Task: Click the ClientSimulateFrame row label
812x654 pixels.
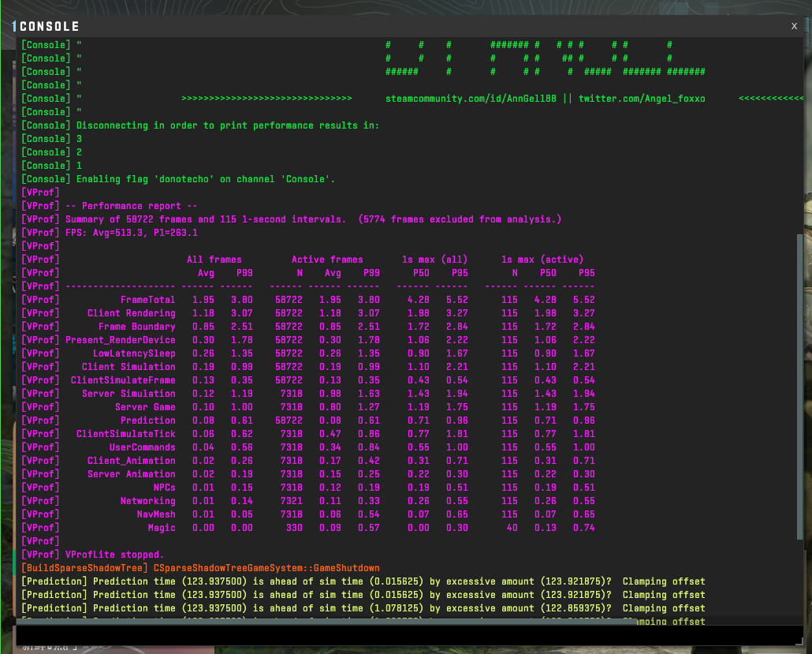Action: coord(123,380)
